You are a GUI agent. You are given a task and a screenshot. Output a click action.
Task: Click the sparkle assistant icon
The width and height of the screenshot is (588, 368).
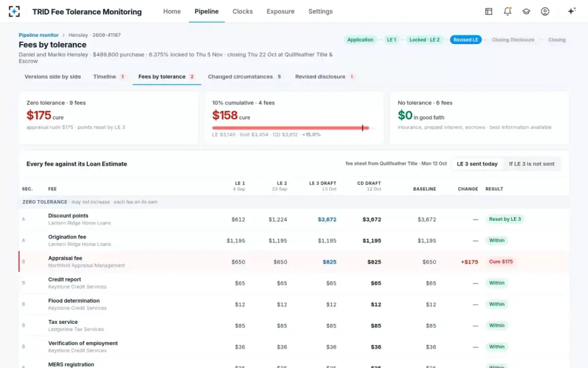pyautogui.click(x=571, y=11)
